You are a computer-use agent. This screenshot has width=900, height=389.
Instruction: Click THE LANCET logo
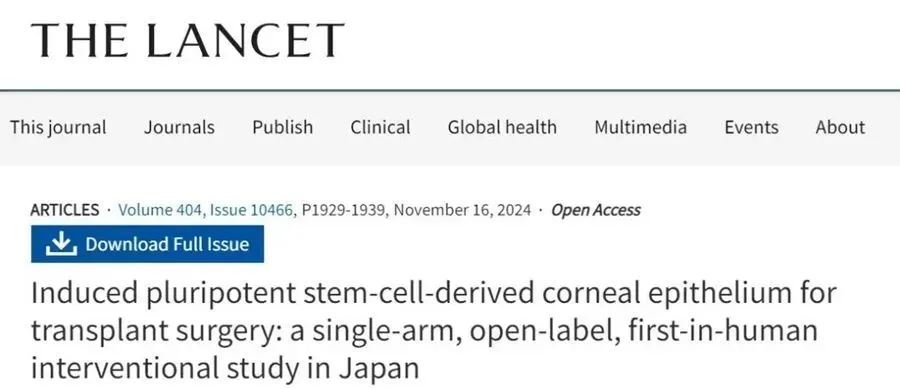188,40
